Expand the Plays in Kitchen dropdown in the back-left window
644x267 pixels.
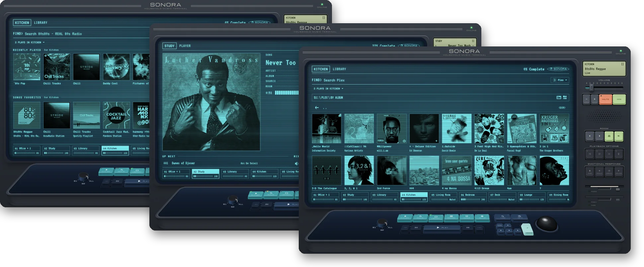click(x=30, y=42)
